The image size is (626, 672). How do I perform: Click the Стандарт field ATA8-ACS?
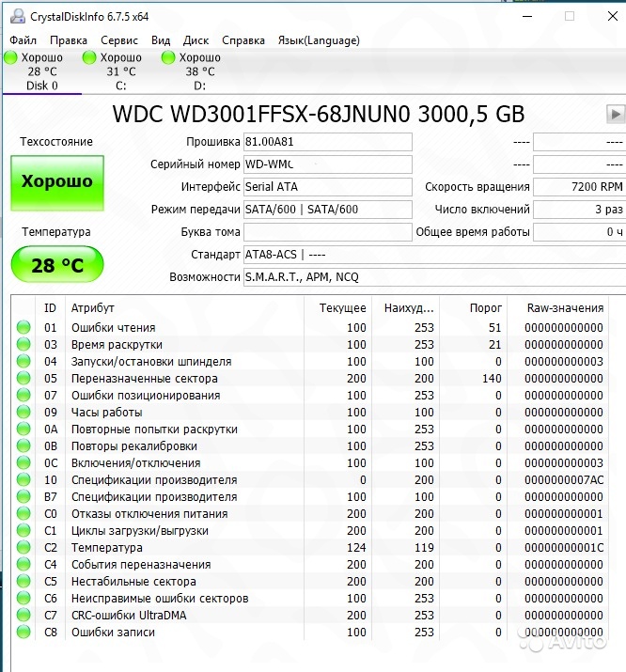pos(435,255)
